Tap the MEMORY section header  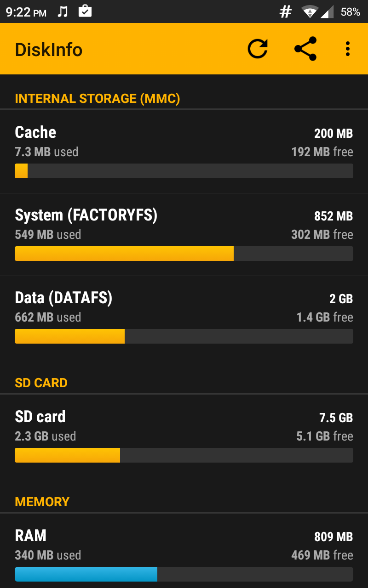click(x=42, y=502)
